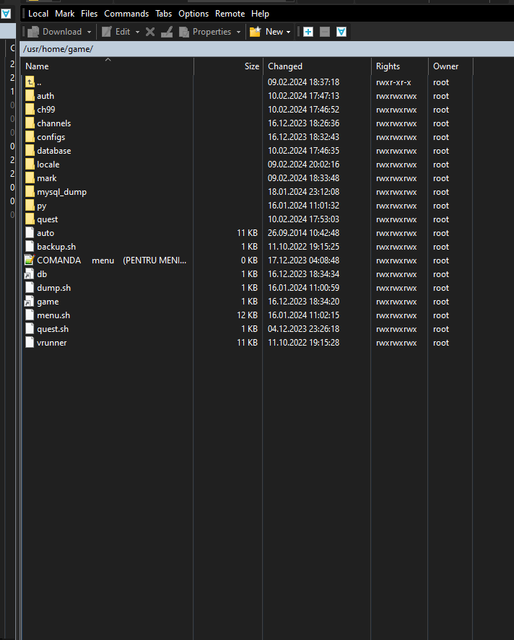Click the 'backup.sh' file name
This screenshot has width=514, height=640.
coord(56,247)
